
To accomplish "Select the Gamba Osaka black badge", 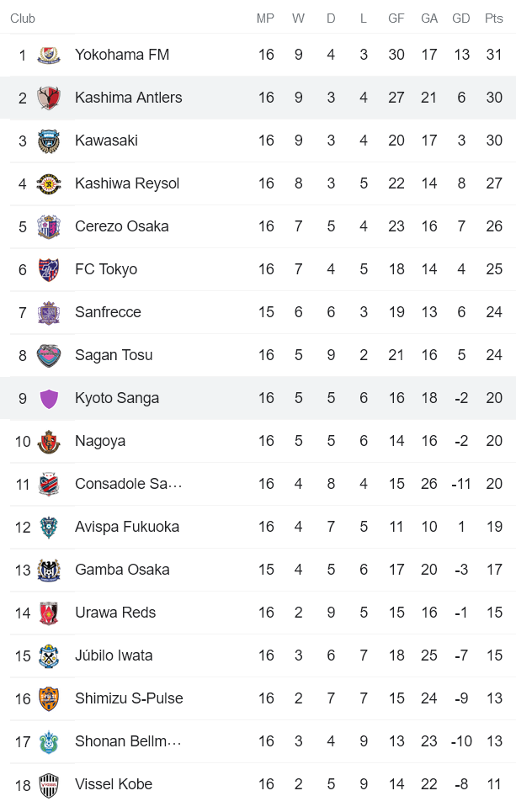I will [x=49, y=569].
